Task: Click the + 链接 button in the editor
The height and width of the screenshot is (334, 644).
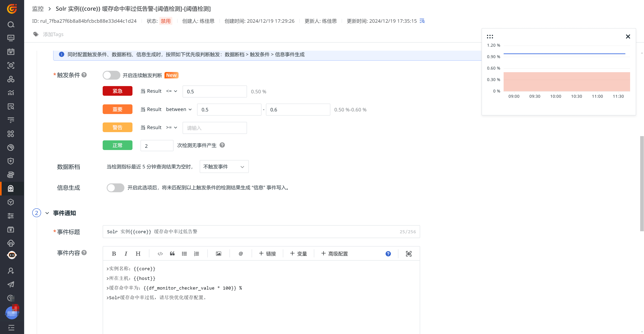Action: click(268, 254)
